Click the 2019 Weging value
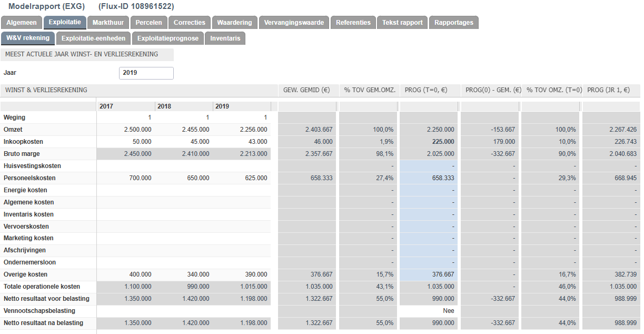This screenshot has height=334, width=644. tap(265, 117)
